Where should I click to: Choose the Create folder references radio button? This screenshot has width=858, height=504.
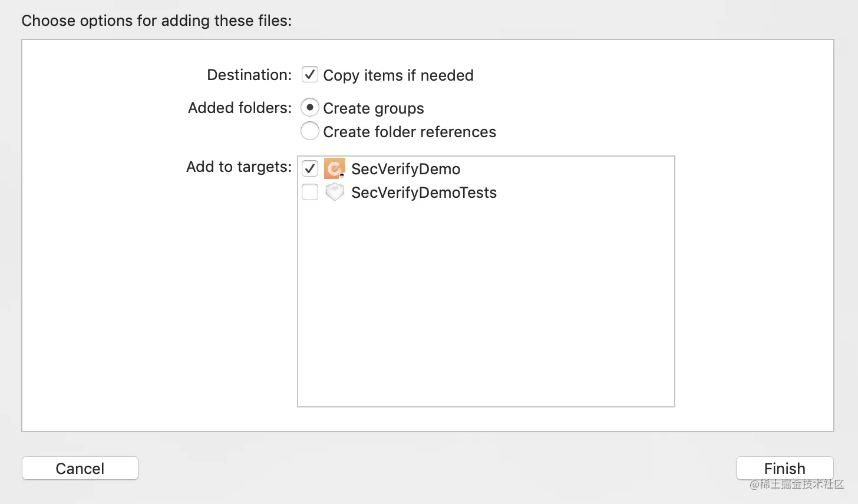(310, 131)
